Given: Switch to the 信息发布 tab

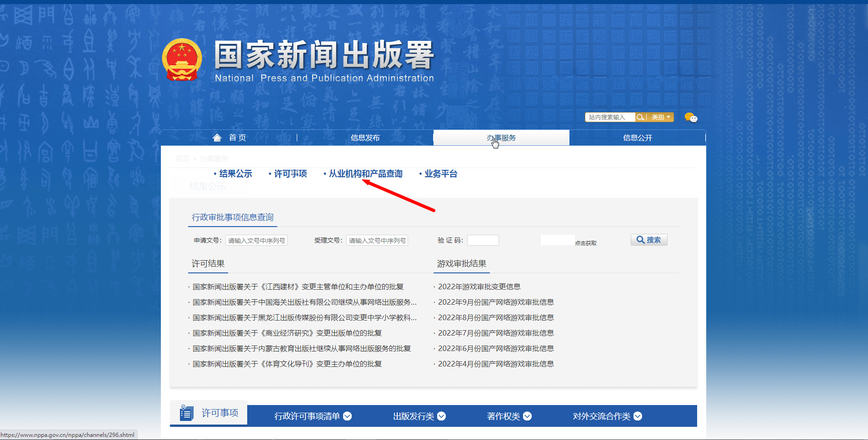Looking at the screenshot, I should point(365,137).
